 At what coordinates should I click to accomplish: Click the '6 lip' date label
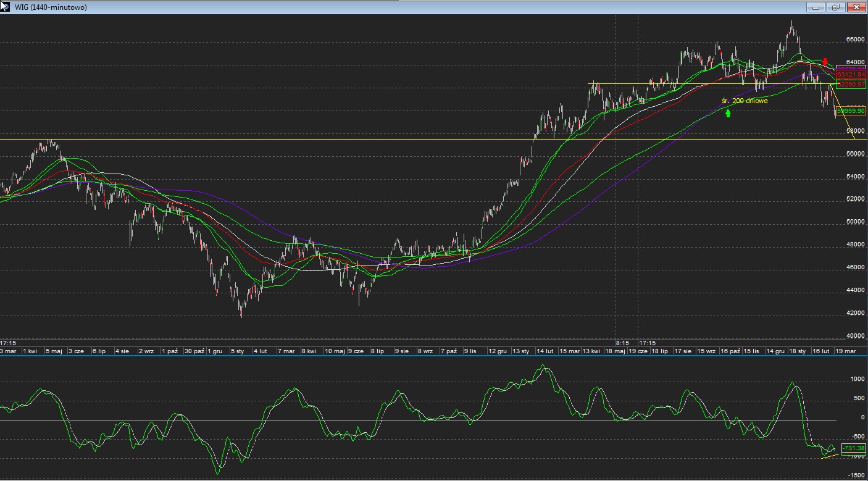99,351
